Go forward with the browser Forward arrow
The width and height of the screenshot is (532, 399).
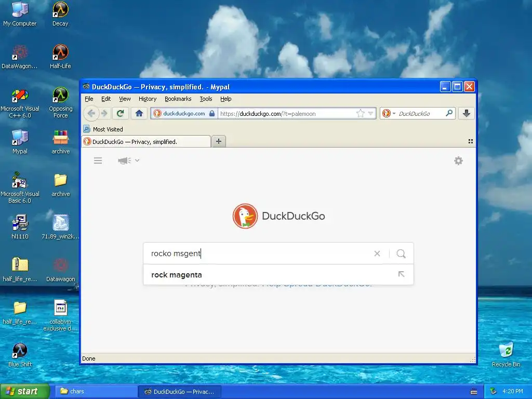(x=104, y=113)
